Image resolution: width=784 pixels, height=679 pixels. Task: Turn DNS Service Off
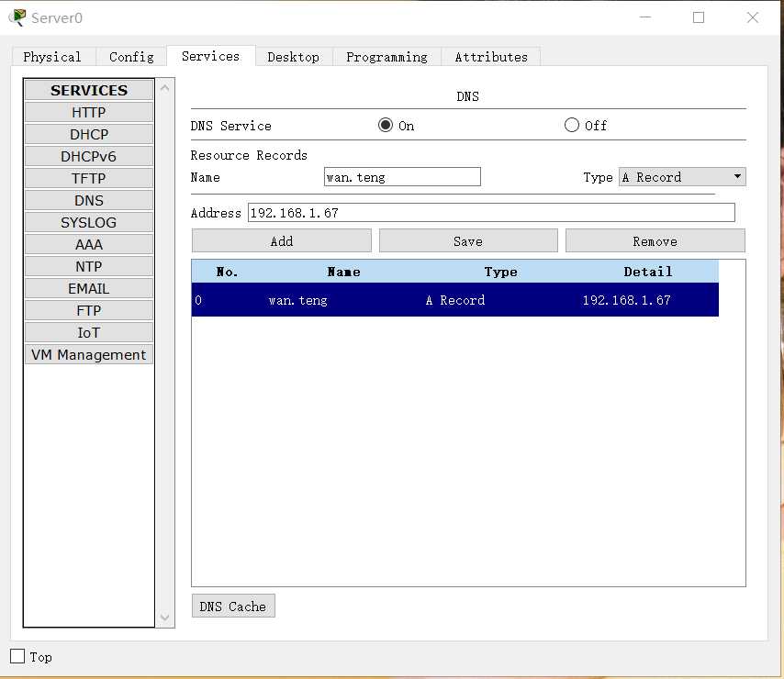pyautogui.click(x=572, y=125)
